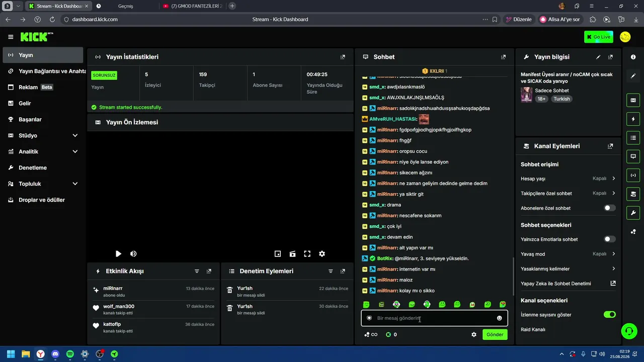
Task: Click the chat identity badge icon in message box
Action: pos(369,318)
